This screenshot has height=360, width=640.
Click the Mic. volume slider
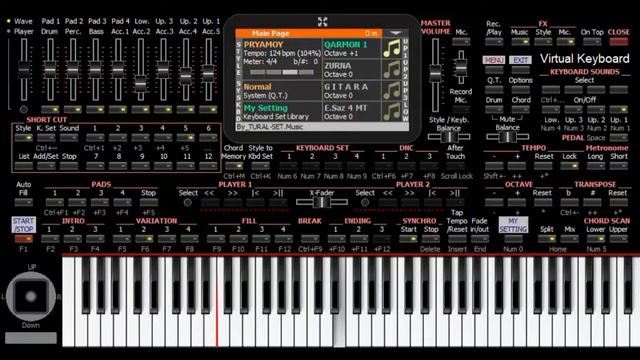point(461,67)
